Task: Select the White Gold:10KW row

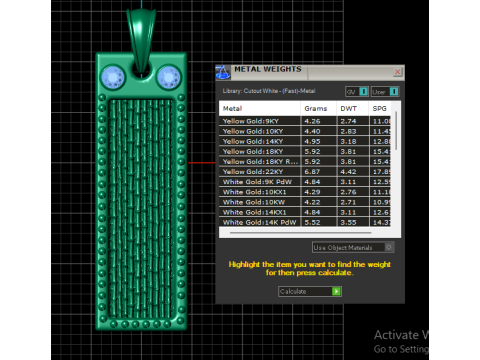Action: tap(305, 202)
